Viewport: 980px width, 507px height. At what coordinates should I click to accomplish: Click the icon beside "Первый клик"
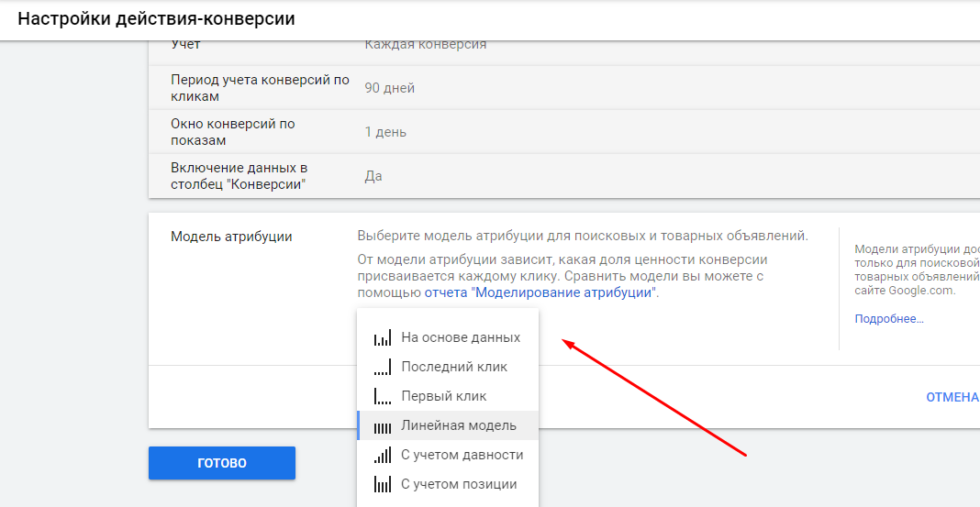coord(383,397)
